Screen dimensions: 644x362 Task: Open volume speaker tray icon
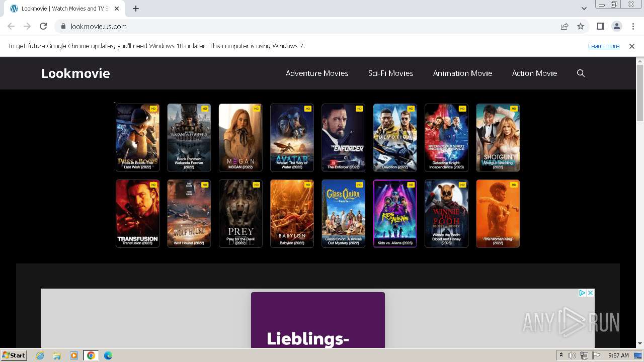click(x=572, y=355)
